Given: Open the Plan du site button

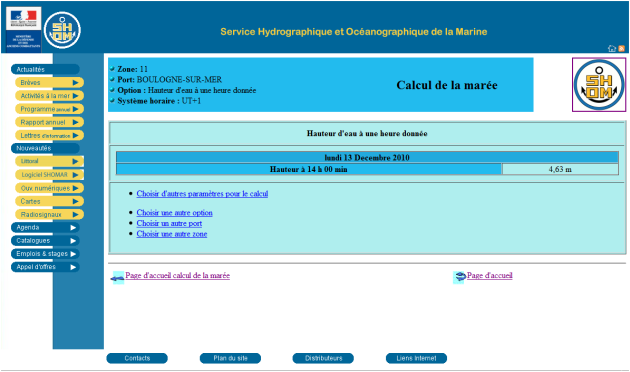Looking at the screenshot, I should (x=230, y=358).
